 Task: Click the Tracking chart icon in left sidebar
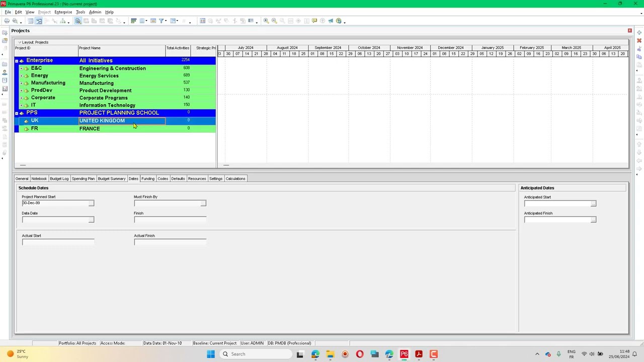click(5, 88)
